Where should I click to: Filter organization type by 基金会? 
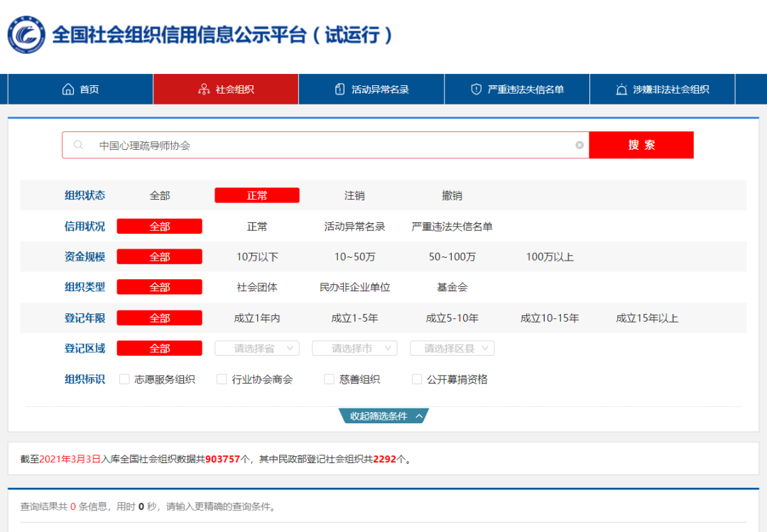point(452,287)
